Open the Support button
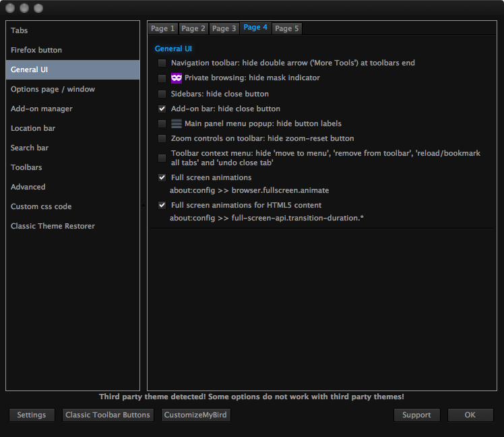504x437 pixels. click(416, 415)
